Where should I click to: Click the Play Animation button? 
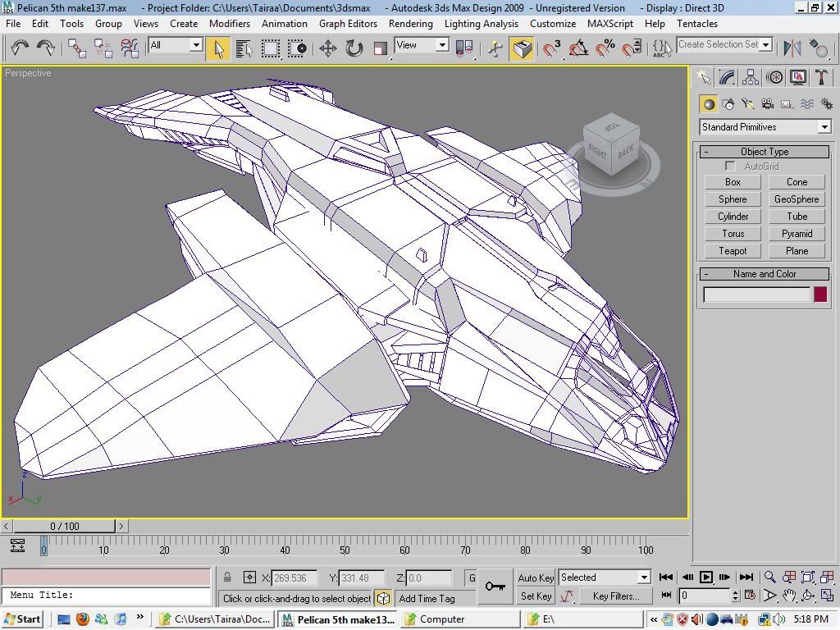tap(706, 577)
